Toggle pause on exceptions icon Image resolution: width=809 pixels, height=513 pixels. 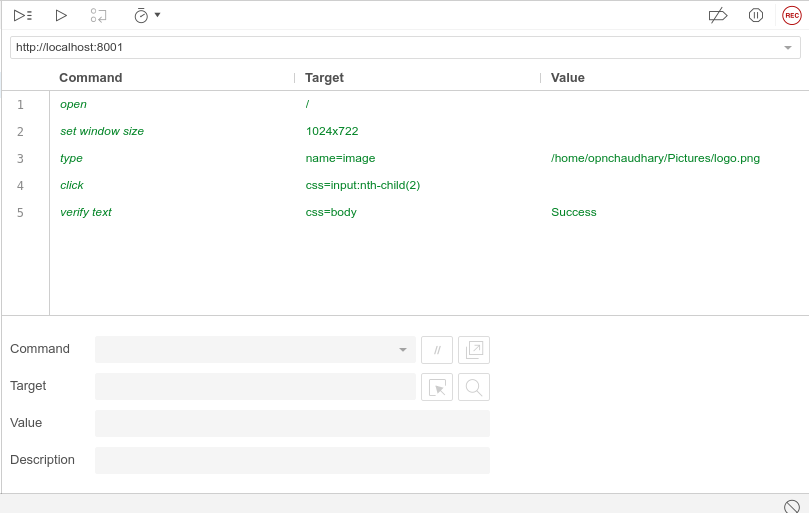click(x=755, y=15)
